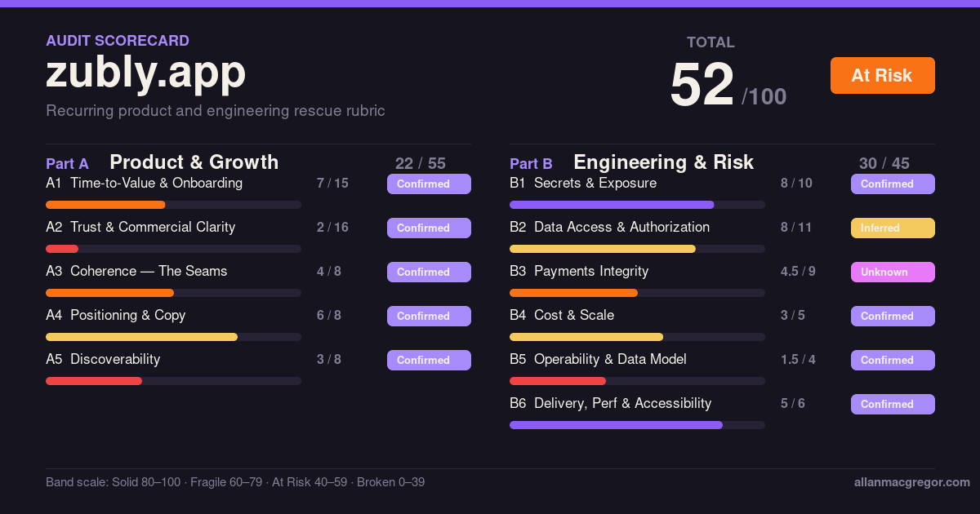Click the A4 Positioning yellow progress bar
This screenshot has width=980, height=514.
pyautogui.click(x=141, y=337)
